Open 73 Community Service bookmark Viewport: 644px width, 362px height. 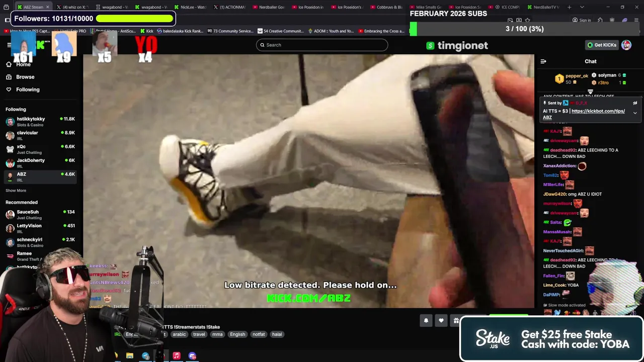tap(230, 31)
